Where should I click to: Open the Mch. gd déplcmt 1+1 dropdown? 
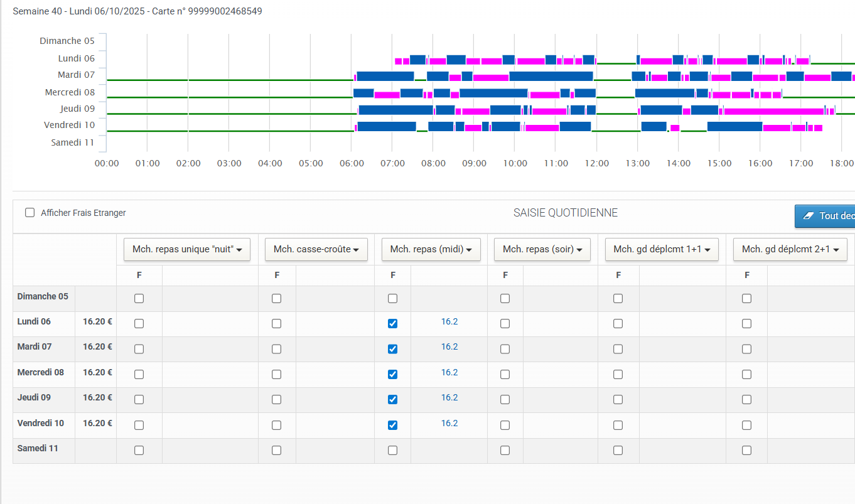[662, 249]
